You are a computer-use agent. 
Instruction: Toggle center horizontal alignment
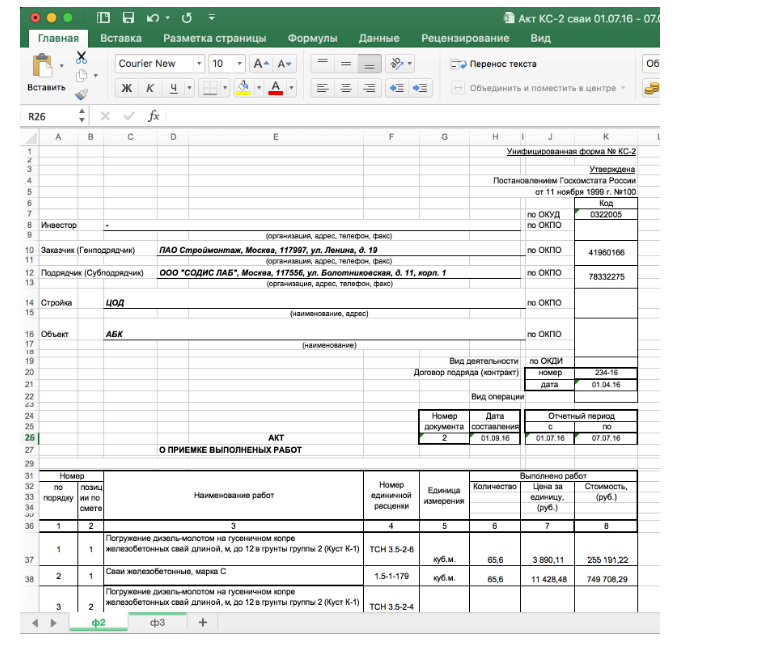tap(346, 88)
